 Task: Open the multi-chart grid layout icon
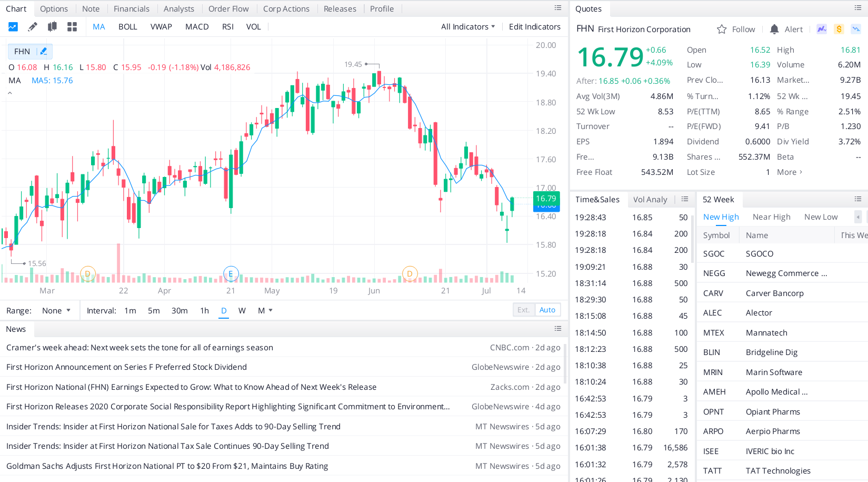click(x=72, y=27)
